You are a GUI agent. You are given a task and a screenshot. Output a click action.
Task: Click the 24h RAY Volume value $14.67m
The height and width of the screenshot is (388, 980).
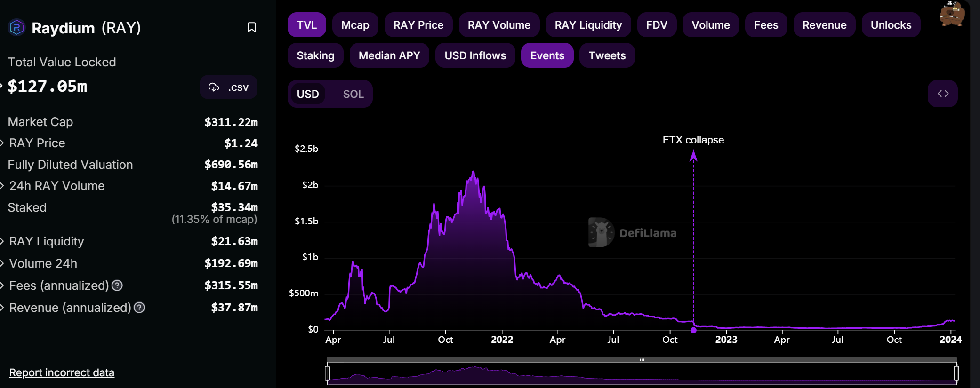[x=234, y=186]
